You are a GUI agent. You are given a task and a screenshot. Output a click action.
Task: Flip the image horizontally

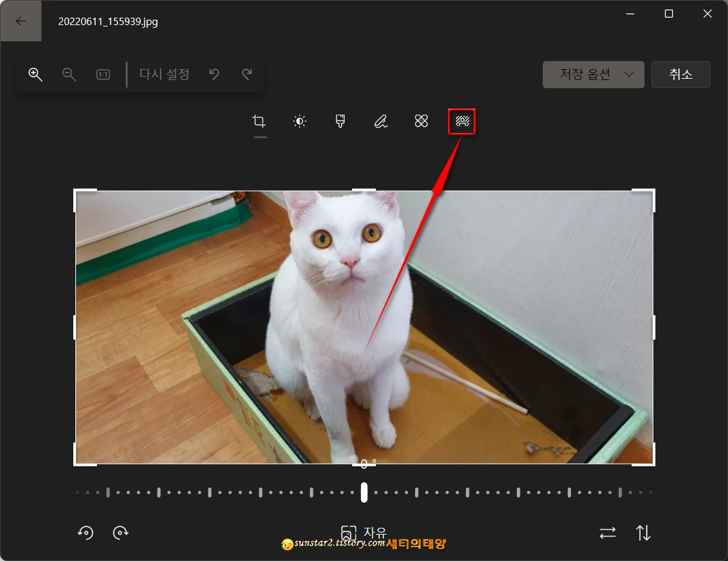(x=607, y=533)
